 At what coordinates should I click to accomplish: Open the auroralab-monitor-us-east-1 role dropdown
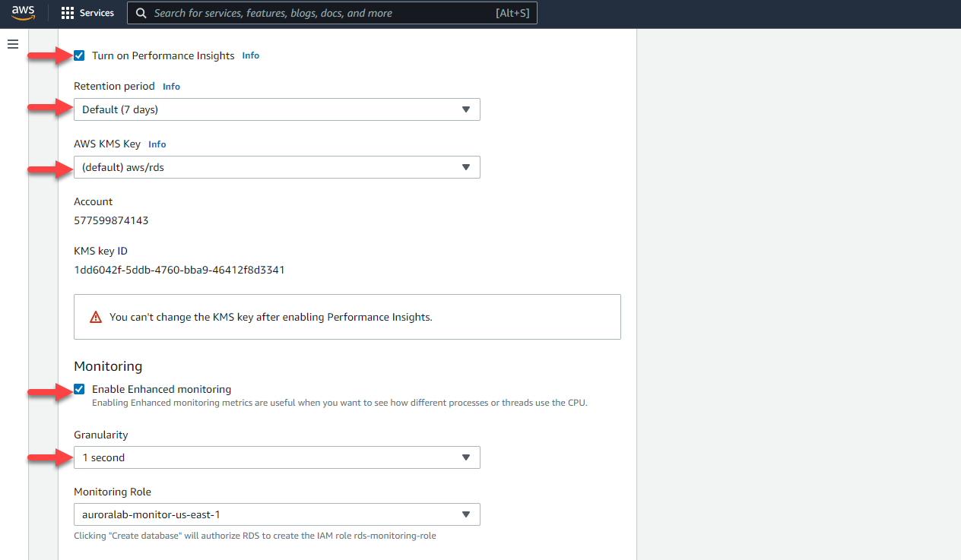pyautogui.click(x=277, y=514)
